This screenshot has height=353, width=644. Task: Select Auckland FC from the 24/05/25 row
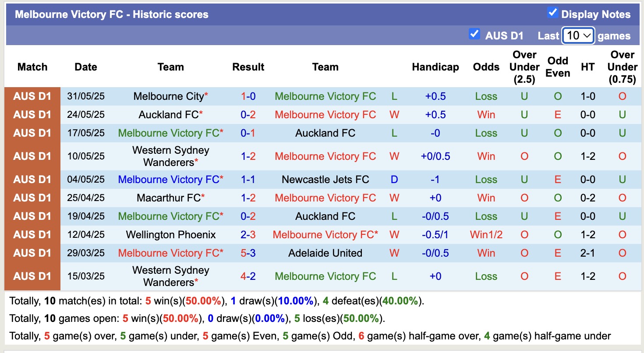point(168,115)
